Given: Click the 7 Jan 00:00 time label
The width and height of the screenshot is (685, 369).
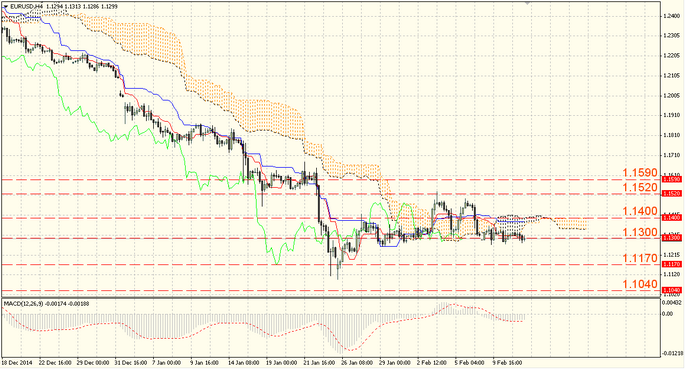Looking at the screenshot, I should tap(166, 363).
